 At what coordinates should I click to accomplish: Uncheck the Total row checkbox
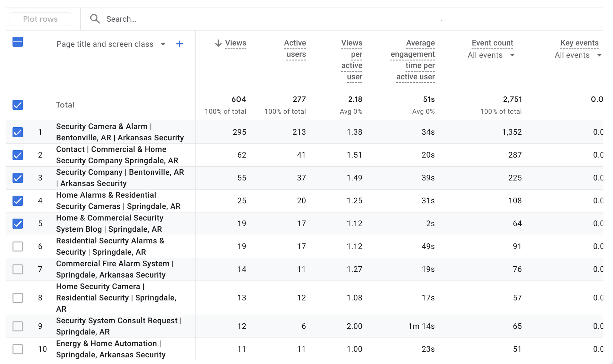[x=18, y=105]
